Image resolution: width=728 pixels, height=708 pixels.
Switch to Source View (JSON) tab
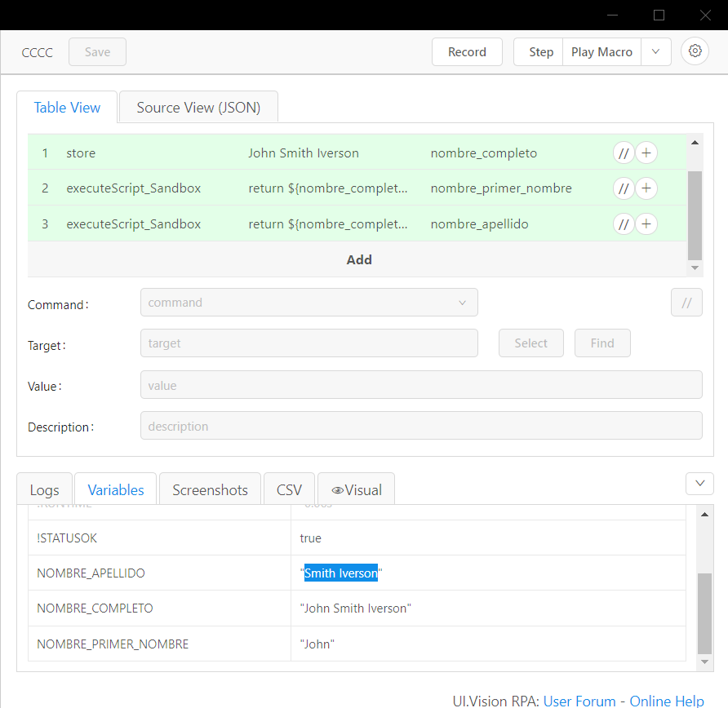click(x=198, y=108)
